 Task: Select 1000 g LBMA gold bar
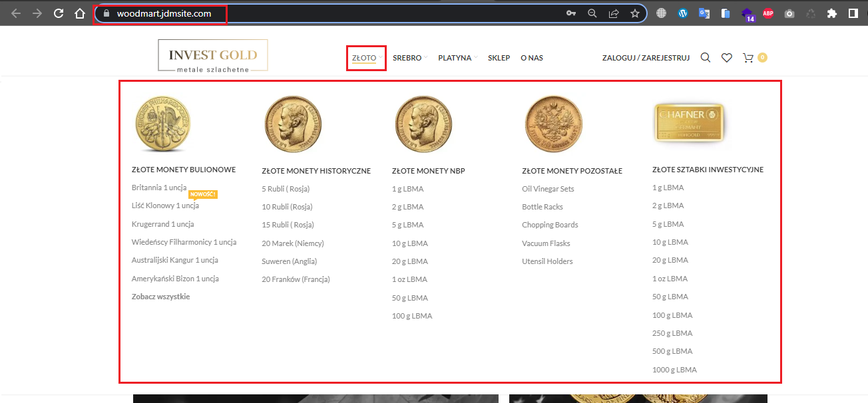pyautogui.click(x=674, y=370)
